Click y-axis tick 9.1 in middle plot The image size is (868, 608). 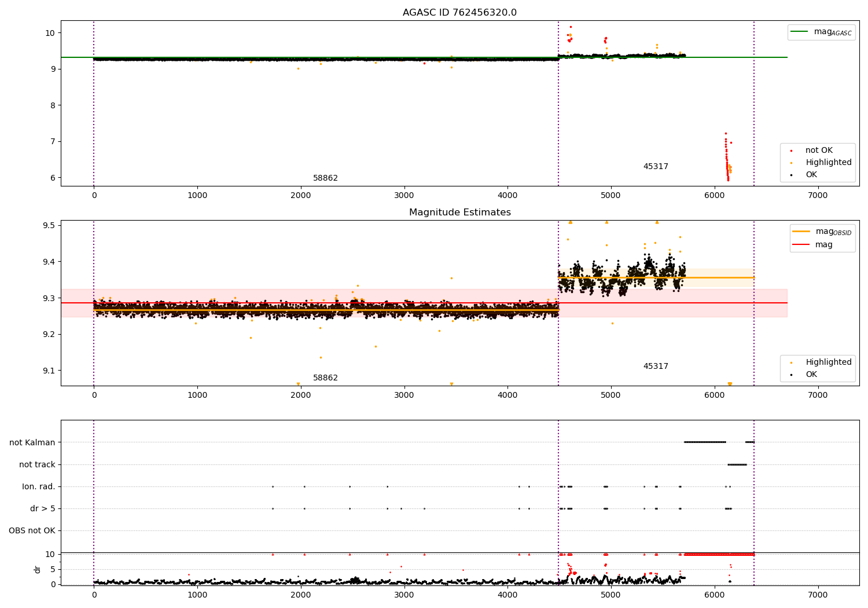pos(49,371)
